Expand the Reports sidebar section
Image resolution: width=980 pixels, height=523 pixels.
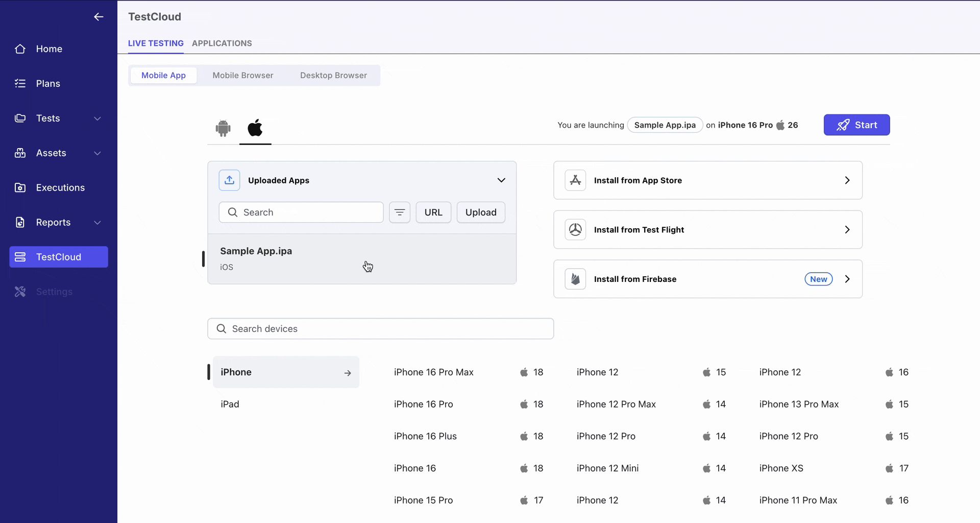tap(97, 222)
